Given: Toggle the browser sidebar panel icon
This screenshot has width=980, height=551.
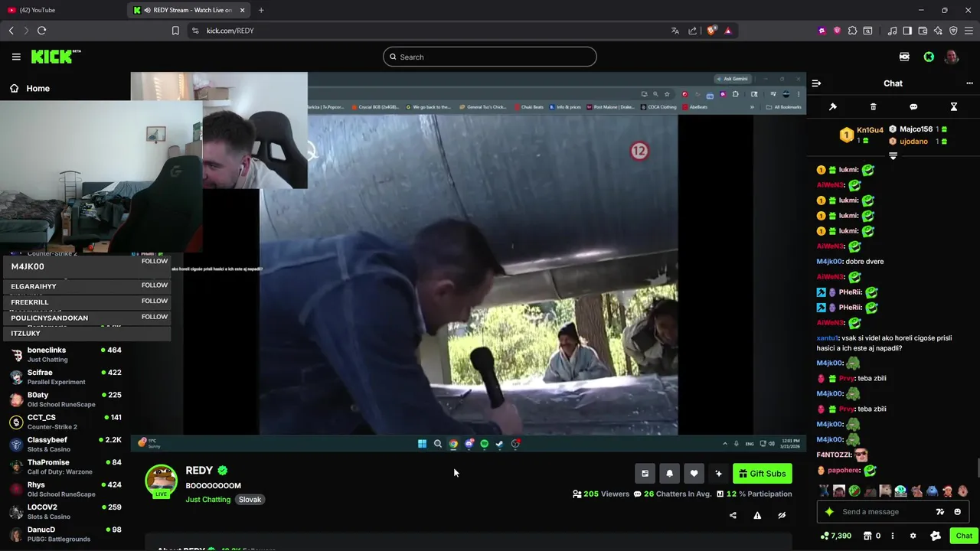Looking at the screenshot, I should pyautogui.click(x=907, y=31).
